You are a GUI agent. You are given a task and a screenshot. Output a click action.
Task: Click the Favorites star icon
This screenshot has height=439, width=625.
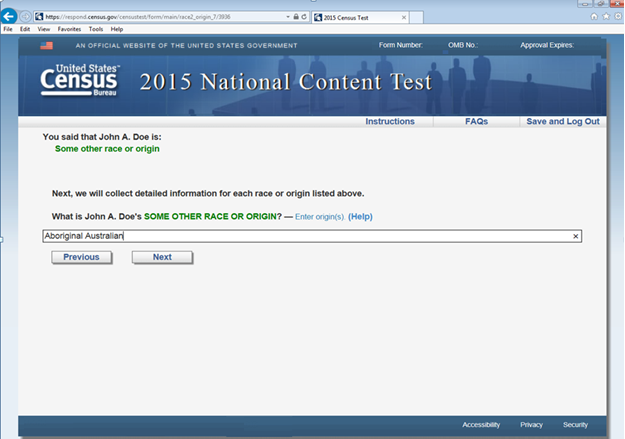click(606, 16)
